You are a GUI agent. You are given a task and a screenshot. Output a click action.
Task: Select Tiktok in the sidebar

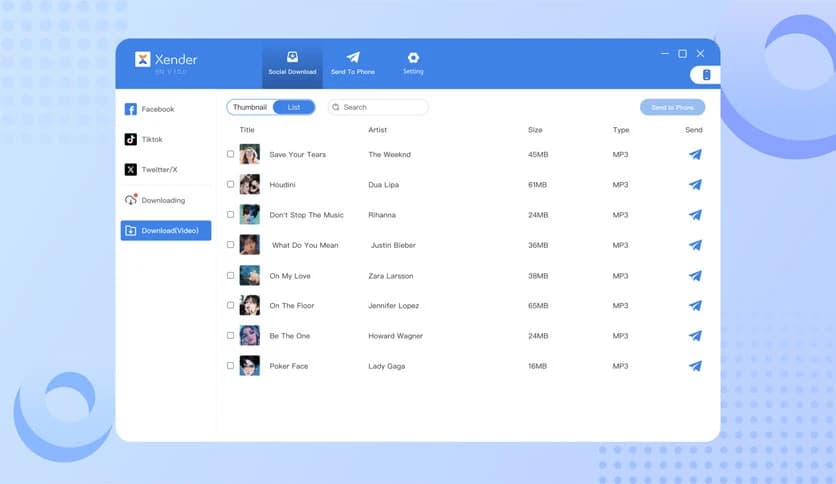(x=144, y=139)
